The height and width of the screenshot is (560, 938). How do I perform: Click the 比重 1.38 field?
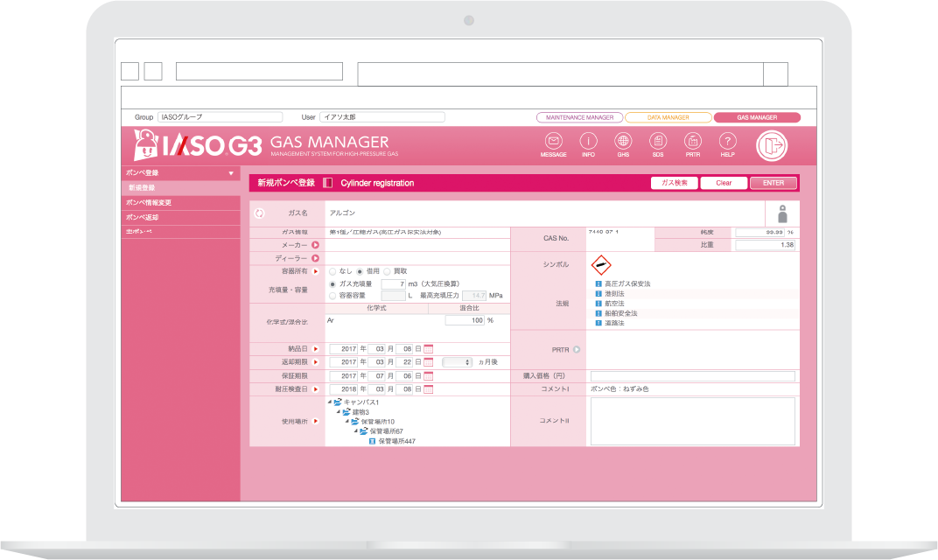coord(765,245)
